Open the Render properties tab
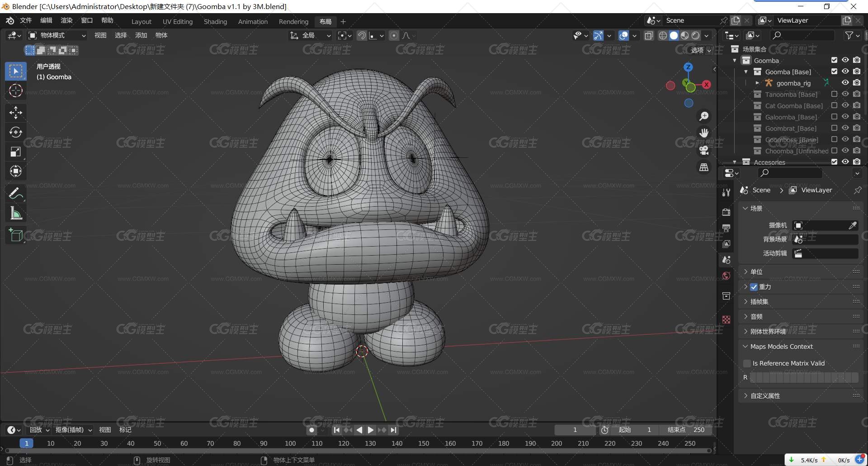Viewport: 868px width, 466px height. pos(726,212)
